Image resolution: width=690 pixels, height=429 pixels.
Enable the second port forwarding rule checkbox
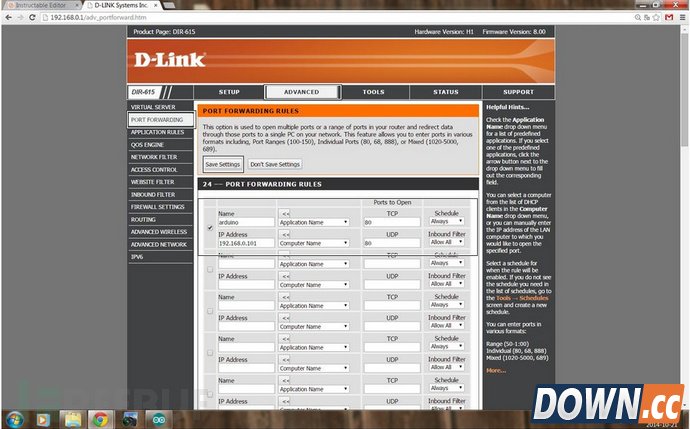tap(208, 270)
